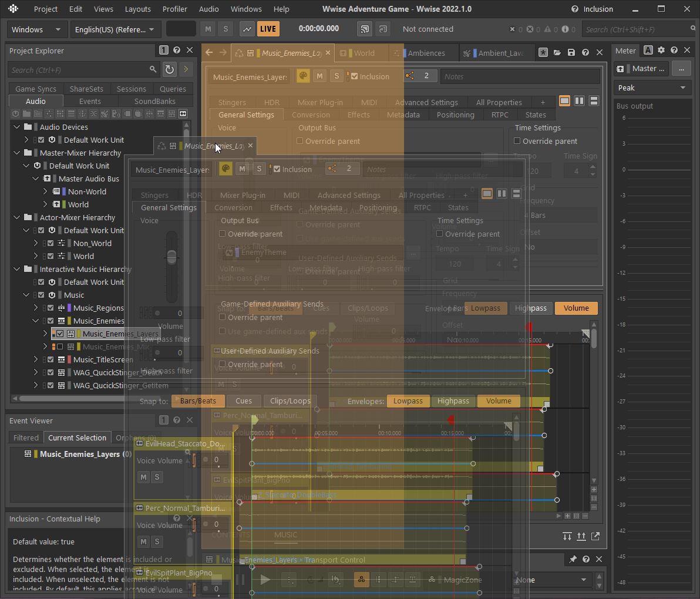Click the A icon in the Meter panel header
The width and height of the screenshot is (700, 599).
648,51
